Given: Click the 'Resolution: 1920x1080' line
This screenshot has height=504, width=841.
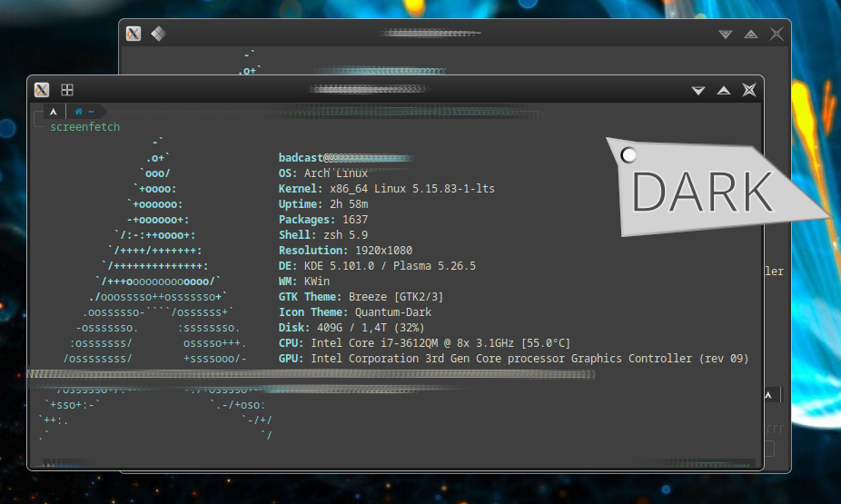Looking at the screenshot, I should tap(345, 251).
